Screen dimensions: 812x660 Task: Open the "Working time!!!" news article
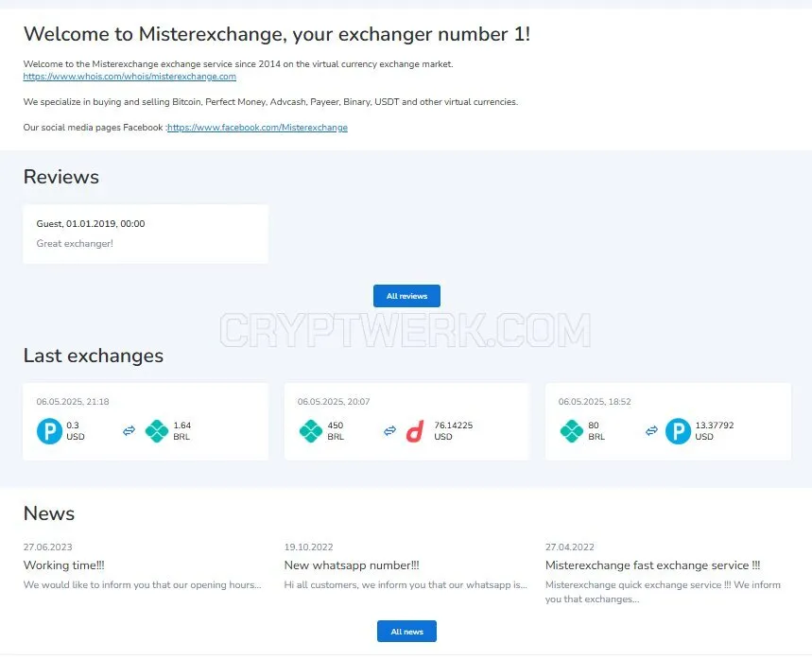pos(63,565)
